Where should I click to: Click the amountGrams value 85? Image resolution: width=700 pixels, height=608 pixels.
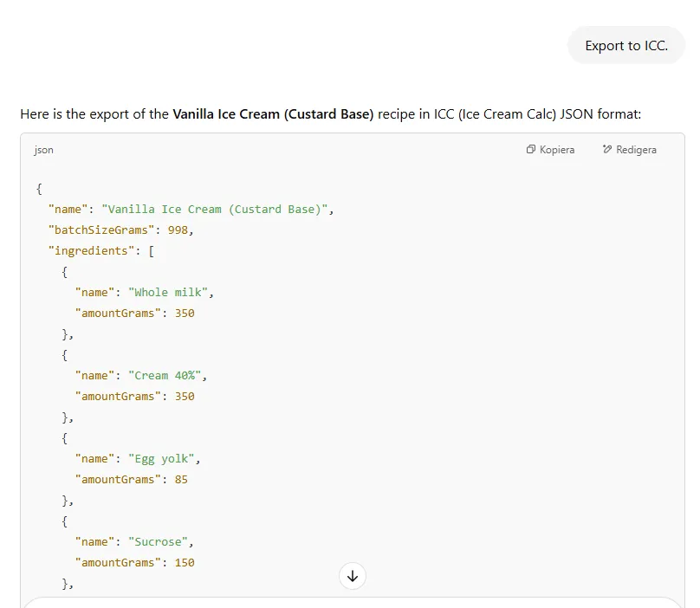(x=181, y=480)
